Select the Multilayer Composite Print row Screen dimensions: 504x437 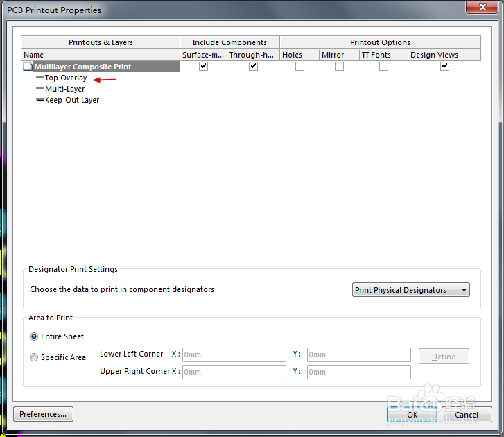101,67
